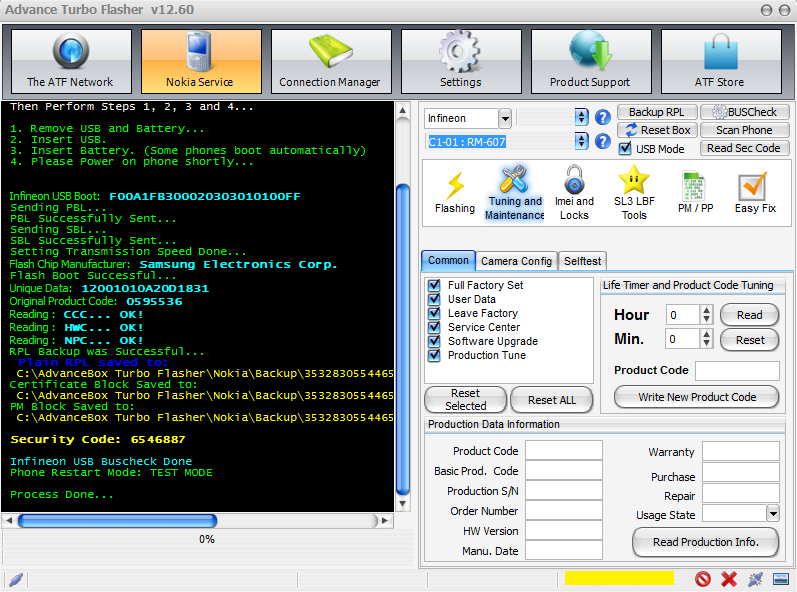
Task: Expand the Usage State dropdown
Action: (x=773, y=514)
